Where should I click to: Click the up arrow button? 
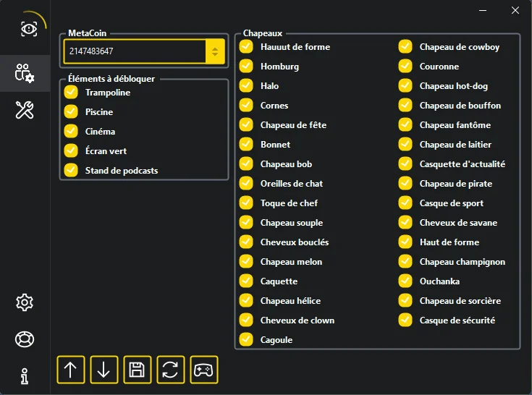[x=70, y=370]
